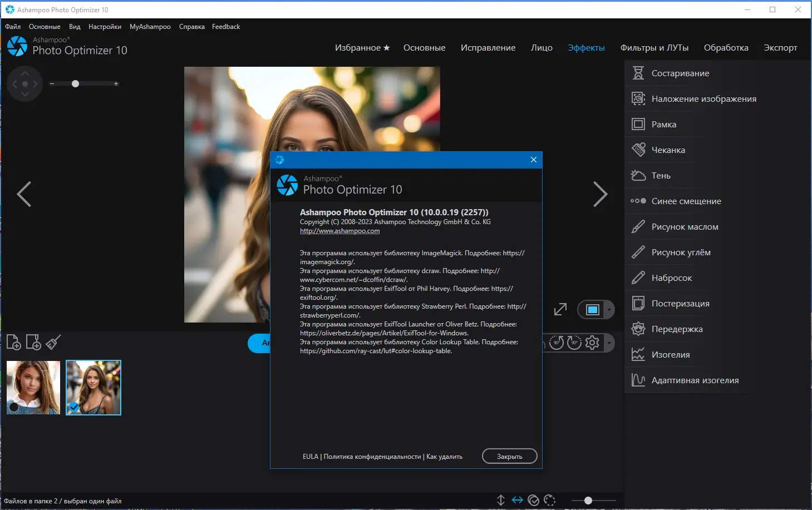The image size is (812, 510).
Task: Toggle the selection circle on first thumbnail
Action: coord(14,407)
